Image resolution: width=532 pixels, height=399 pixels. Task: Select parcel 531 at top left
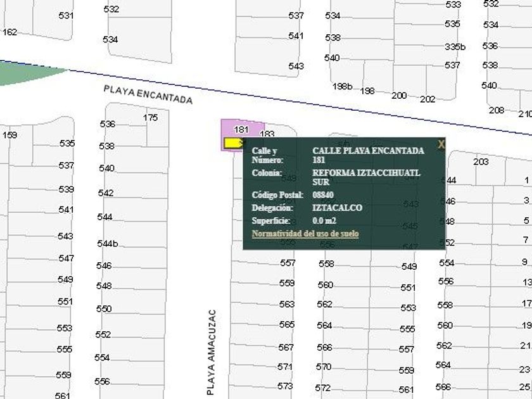pyautogui.click(x=66, y=15)
